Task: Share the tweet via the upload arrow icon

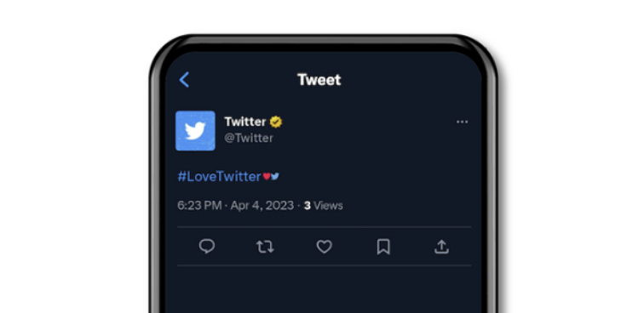Action: (x=441, y=247)
